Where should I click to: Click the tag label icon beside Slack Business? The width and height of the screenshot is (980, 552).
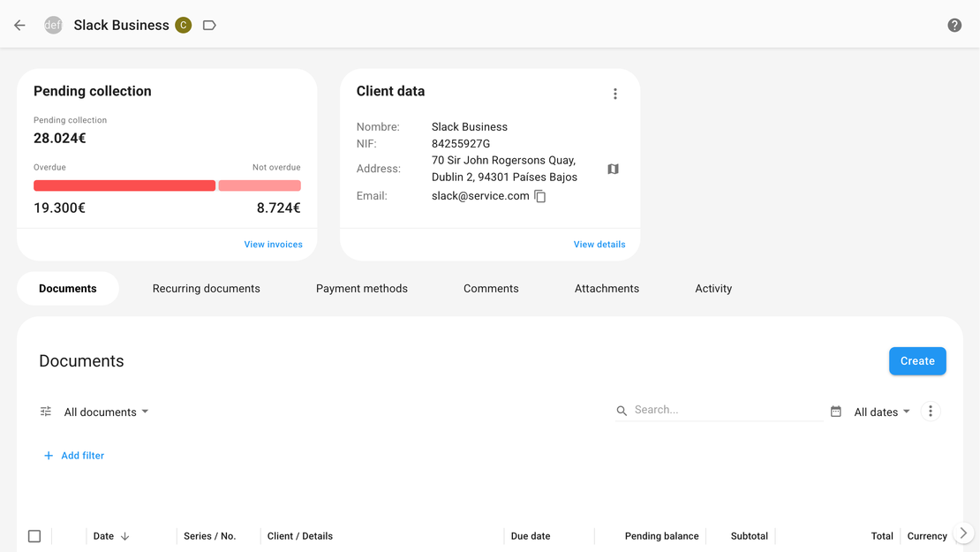(209, 26)
